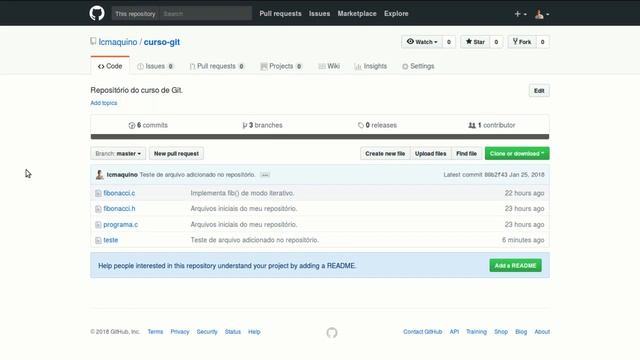Open the Clone or download dropdown
Image resolution: width=640 pixels, height=360 pixels.
[x=517, y=153]
